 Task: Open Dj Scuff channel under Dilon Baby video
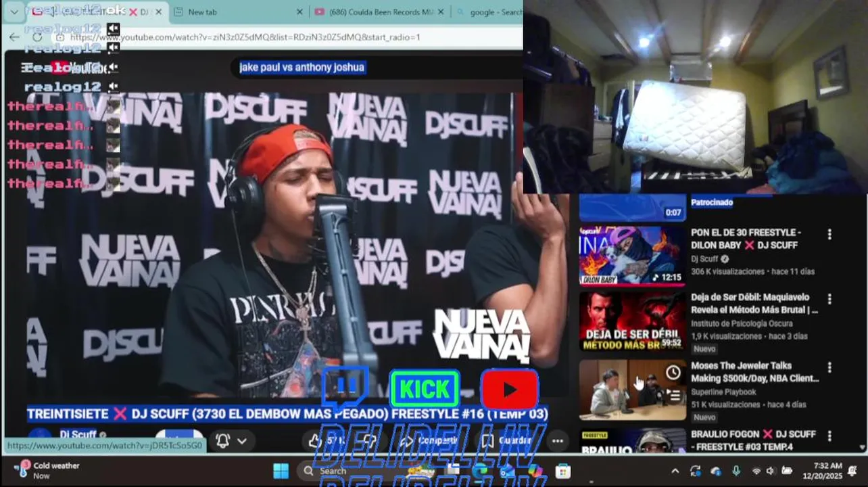click(x=704, y=259)
